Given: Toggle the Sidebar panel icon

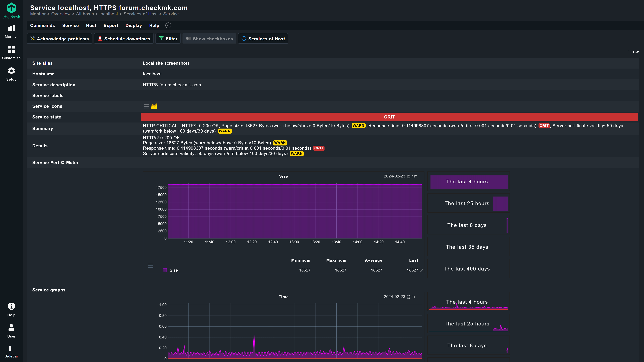Looking at the screenshot, I should [x=11, y=351].
